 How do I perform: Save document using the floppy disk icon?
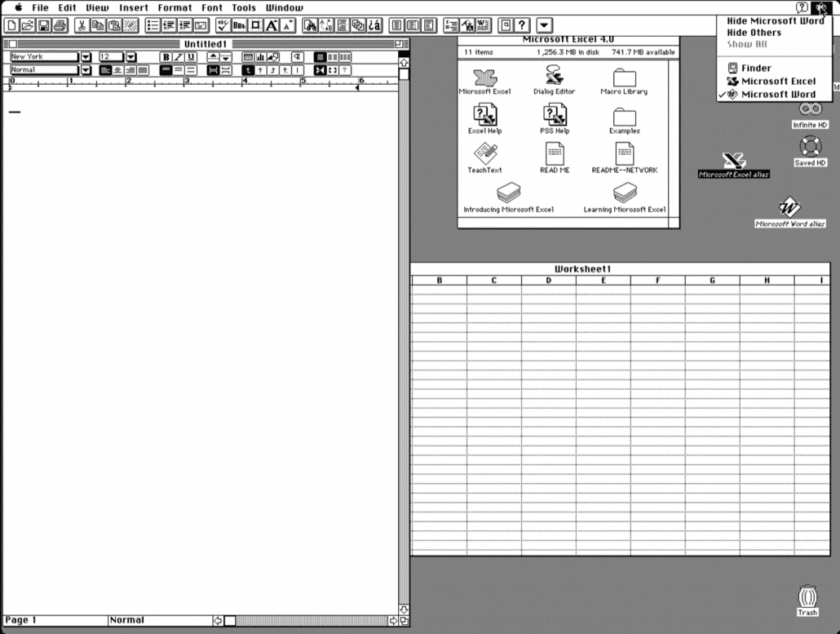tap(44, 25)
